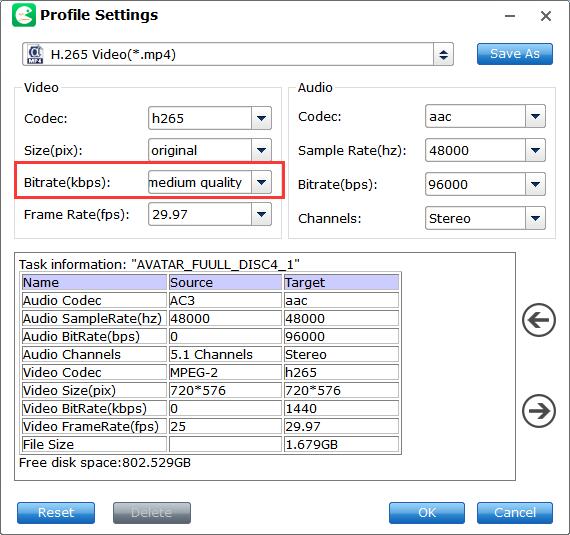The image size is (570, 535).
Task: Expand the video Bitrate medium quality dropdown
Action: pyautogui.click(x=261, y=182)
